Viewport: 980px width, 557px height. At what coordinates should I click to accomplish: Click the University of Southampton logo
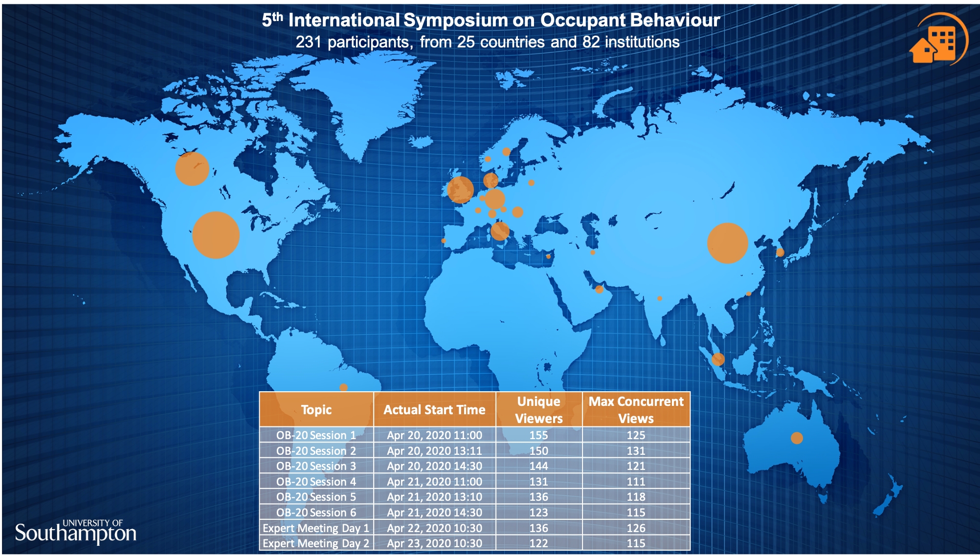click(x=76, y=532)
